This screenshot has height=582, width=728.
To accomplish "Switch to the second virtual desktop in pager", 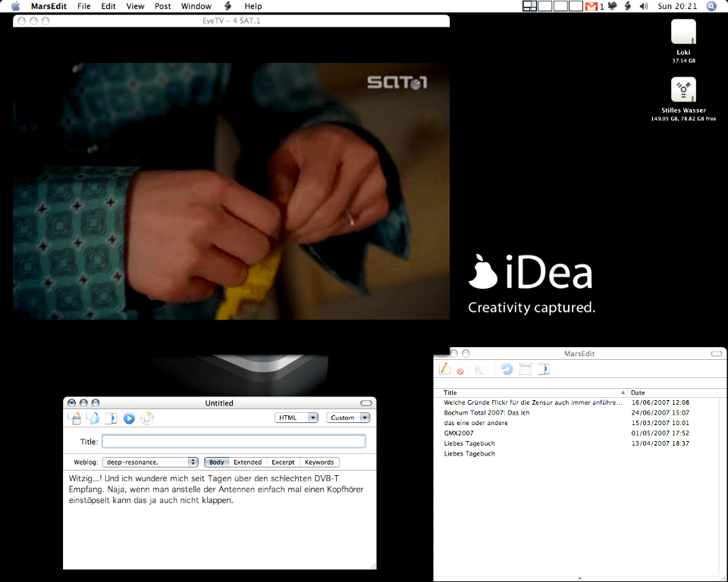I will (545, 6).
